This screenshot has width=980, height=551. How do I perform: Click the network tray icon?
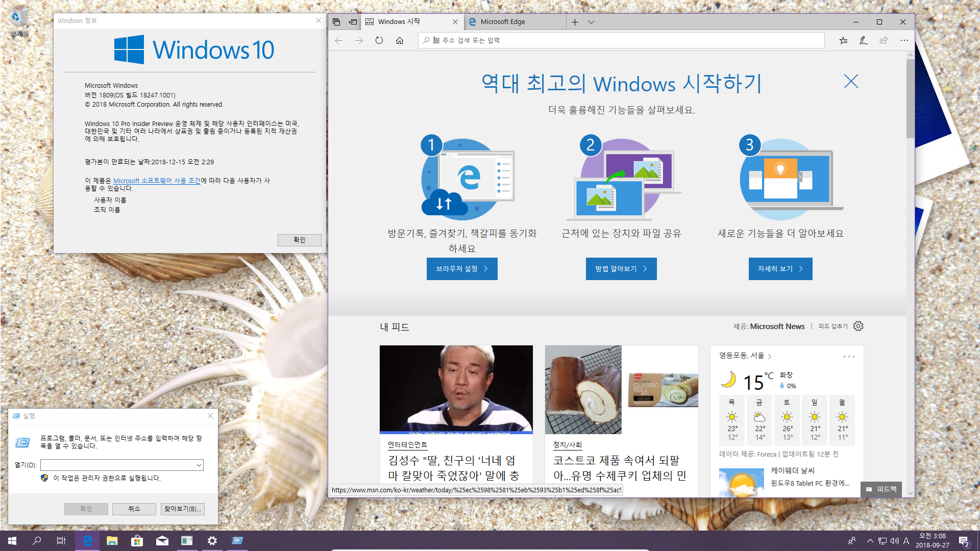point(883,541)
